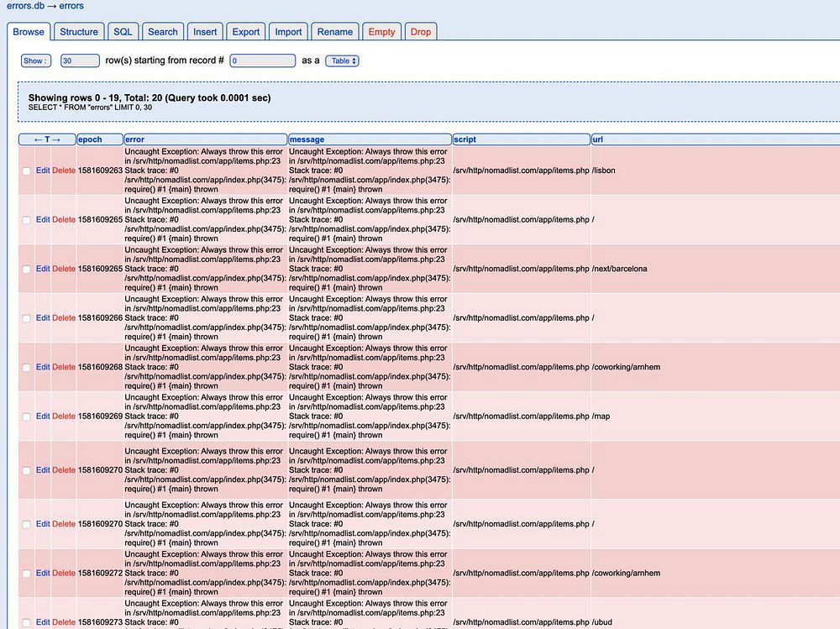Click the rows count field showing 30
The width and height of the screenshot is (840, 629).
(80, 60)
